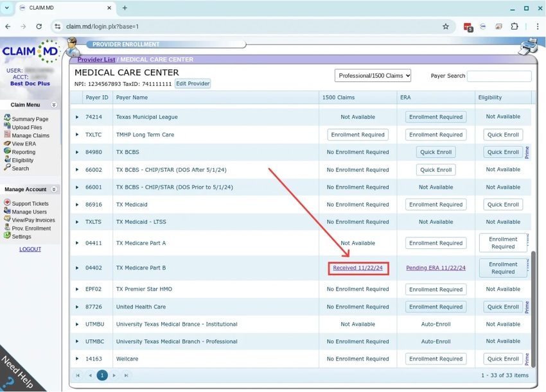Expand the United Health Care row
546x392 pixels.
click(x=77, y=307)
